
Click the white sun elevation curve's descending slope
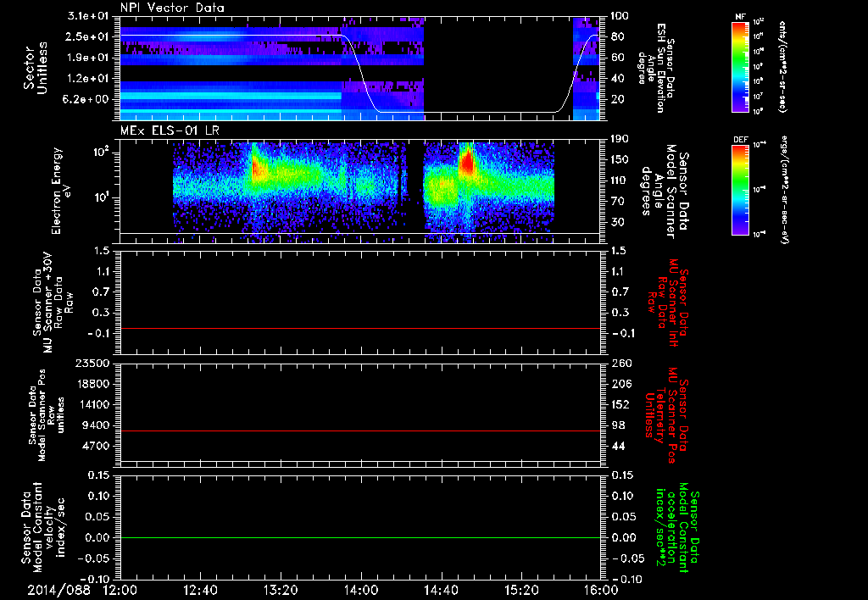(361, 73)
